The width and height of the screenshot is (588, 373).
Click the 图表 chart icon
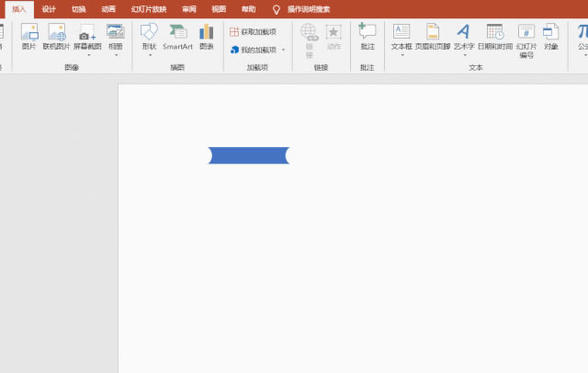(x=207, y=36)
